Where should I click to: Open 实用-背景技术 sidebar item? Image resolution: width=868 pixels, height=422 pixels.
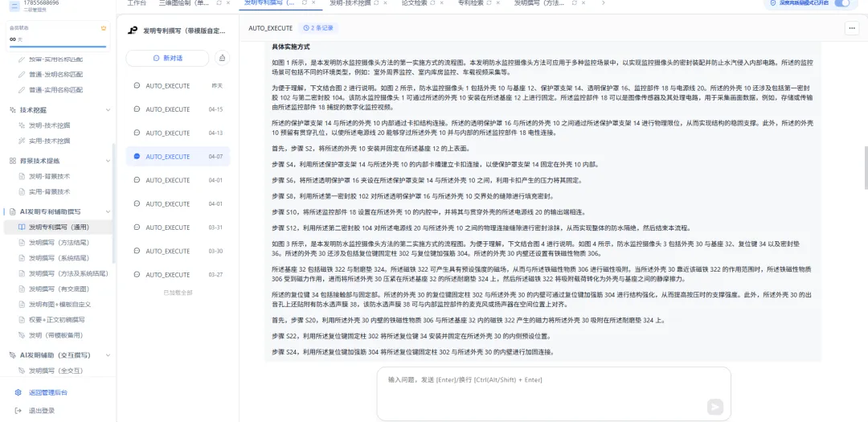[49, 191]
